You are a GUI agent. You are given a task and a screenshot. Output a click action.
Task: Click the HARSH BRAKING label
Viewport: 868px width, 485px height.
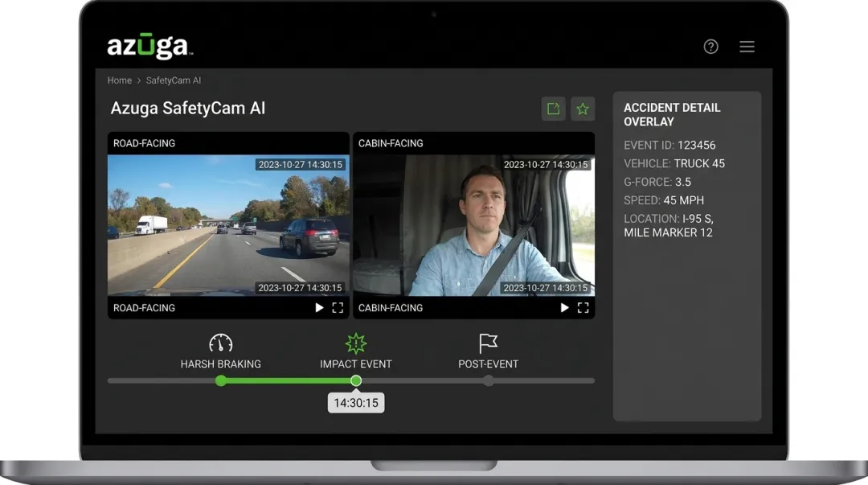coord(221,364)
